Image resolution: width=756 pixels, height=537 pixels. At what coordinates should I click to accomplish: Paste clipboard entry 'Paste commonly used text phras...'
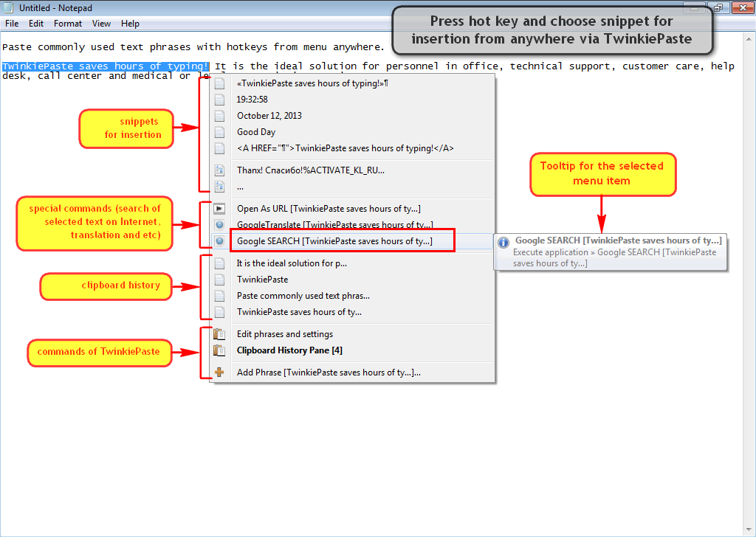[x=353, y=296]
